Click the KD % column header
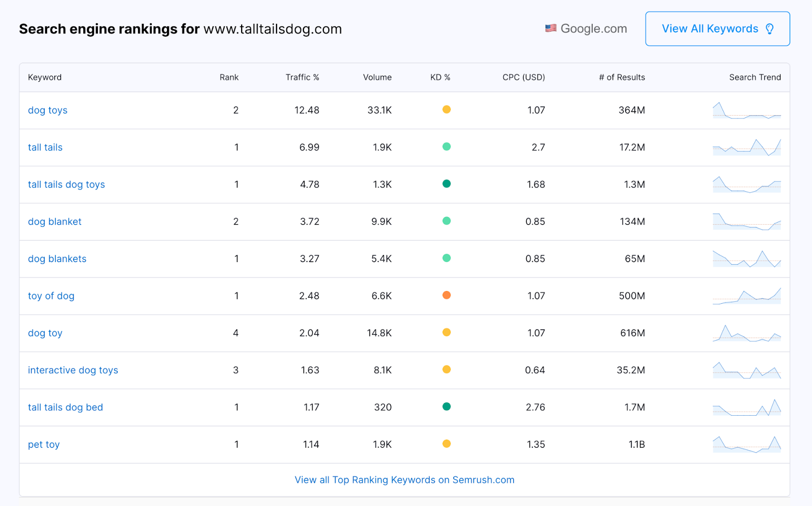The image size is (812, 506). [440, 78]
